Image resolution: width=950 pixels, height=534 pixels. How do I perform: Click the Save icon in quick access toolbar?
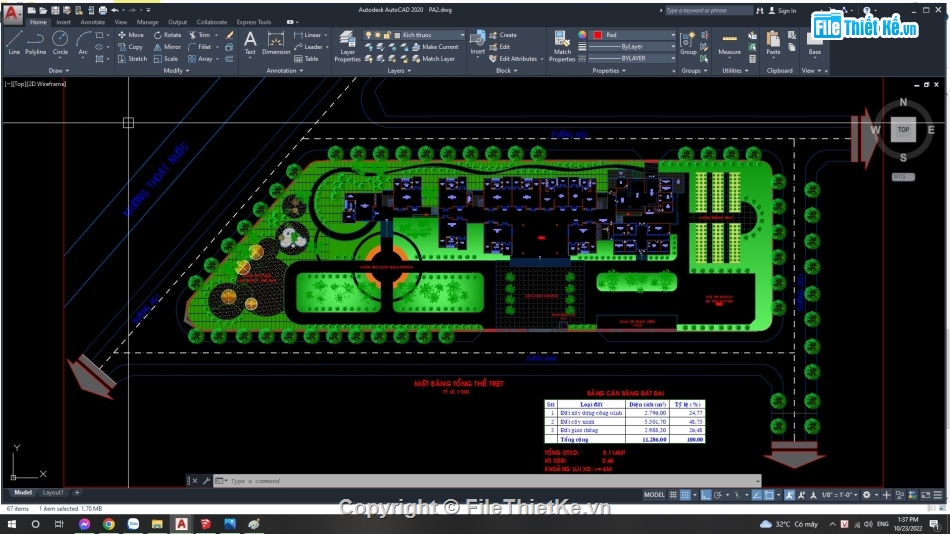point(55,10)
